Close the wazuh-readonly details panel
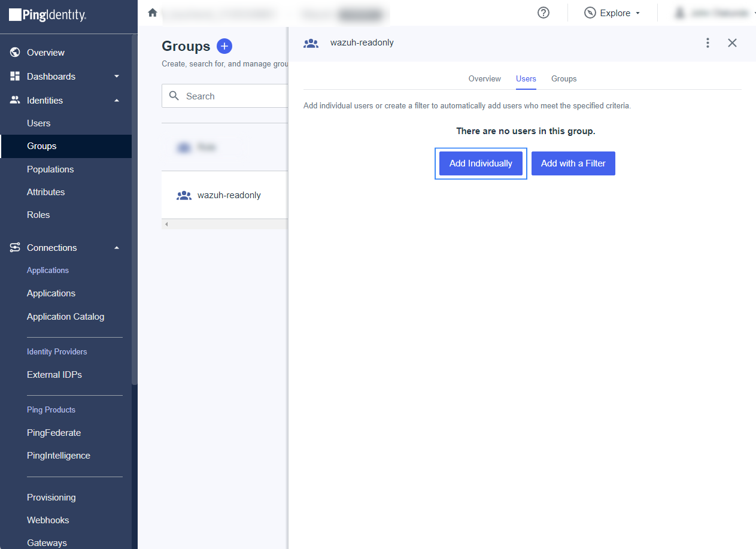Image resolution: width=756 pixels, height=549 pixels. 732,43
